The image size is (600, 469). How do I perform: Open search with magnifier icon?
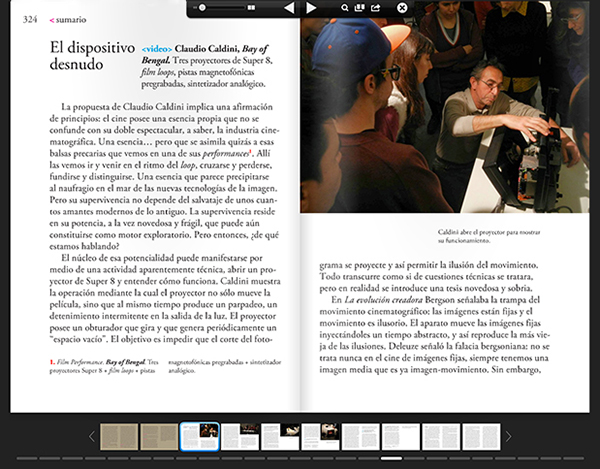tap(345, 8)
